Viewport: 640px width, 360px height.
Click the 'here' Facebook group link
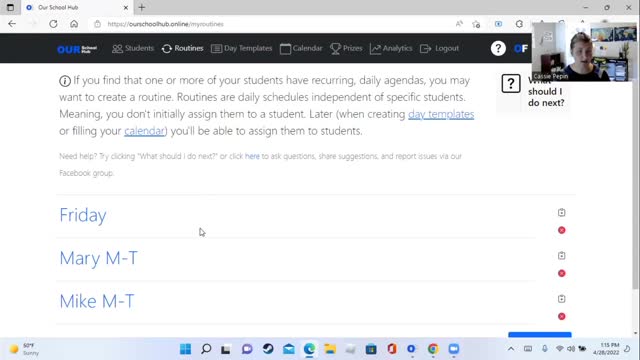coord(252,156)
